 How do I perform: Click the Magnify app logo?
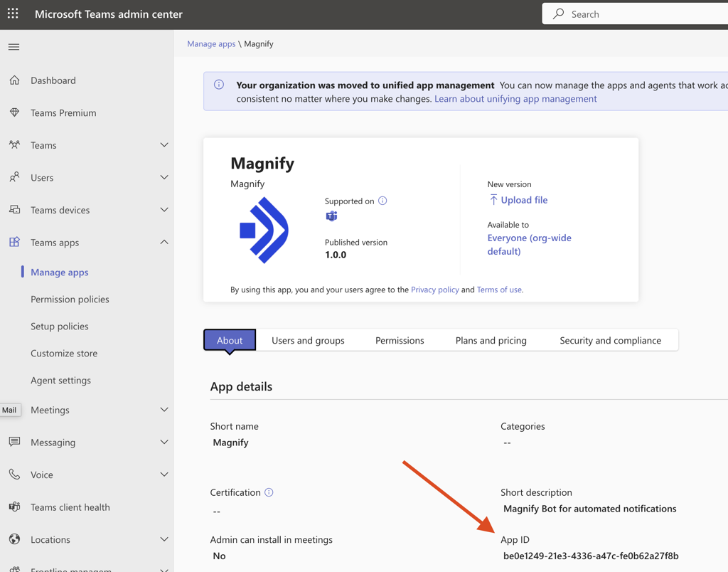pyautogui.click(x=264, y=231)
